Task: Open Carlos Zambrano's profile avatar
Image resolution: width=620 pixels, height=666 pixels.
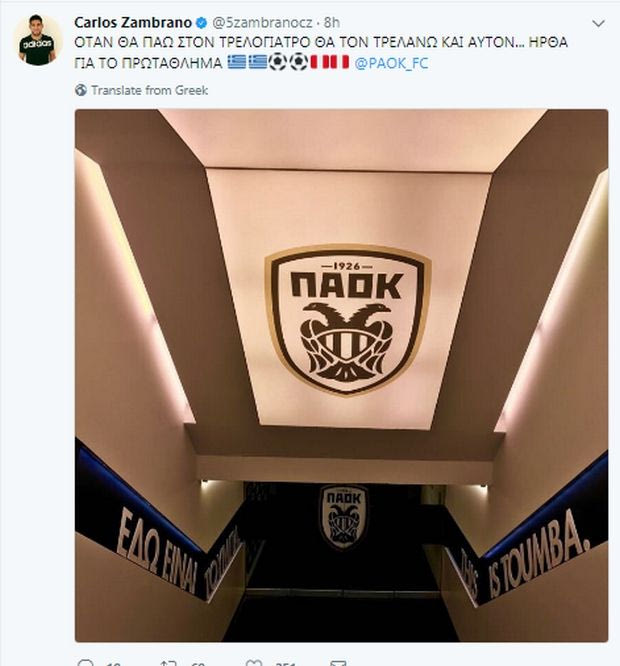Action: tap(37, 40)
